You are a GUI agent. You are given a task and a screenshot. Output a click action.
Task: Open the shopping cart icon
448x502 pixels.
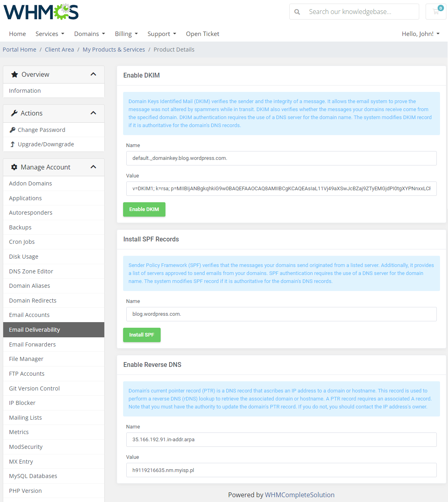pos(436,12)
